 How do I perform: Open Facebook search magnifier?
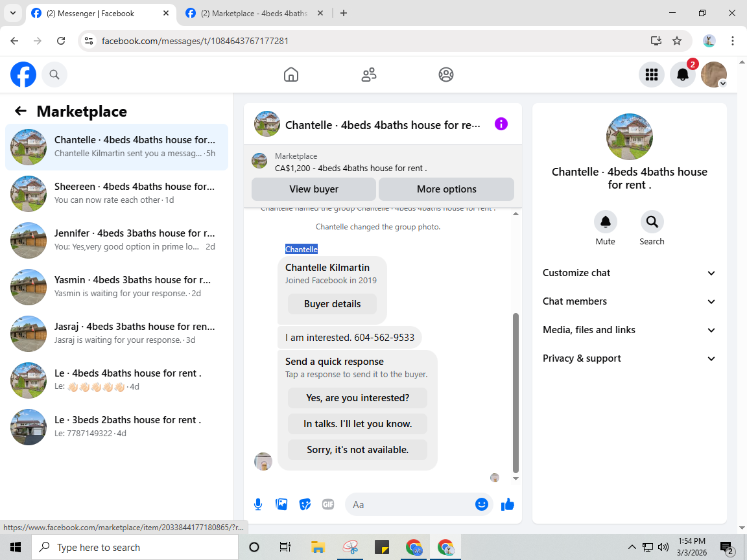[x=54, y=75]
